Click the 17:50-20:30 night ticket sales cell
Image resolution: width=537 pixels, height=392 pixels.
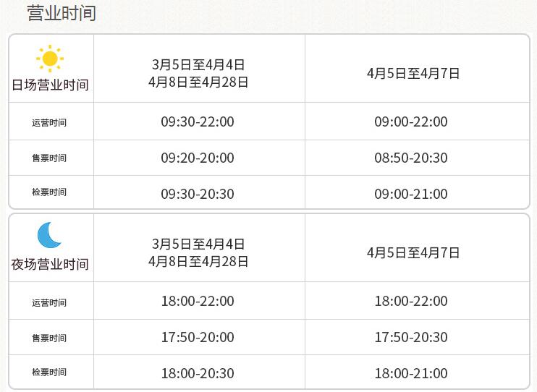411,338
